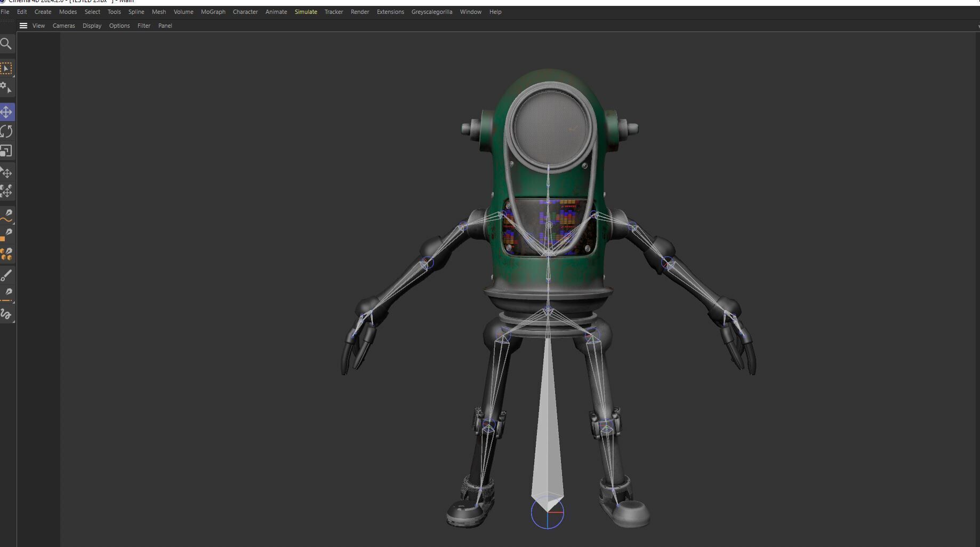Open the Create menu
Image resolution: width=980 pixels, height=547 pixels.
pyautogui.click(x=43, y=12)
